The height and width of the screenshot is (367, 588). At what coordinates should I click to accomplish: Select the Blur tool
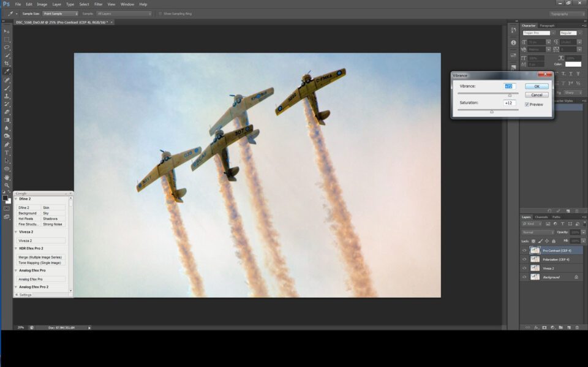click(7, 128)
